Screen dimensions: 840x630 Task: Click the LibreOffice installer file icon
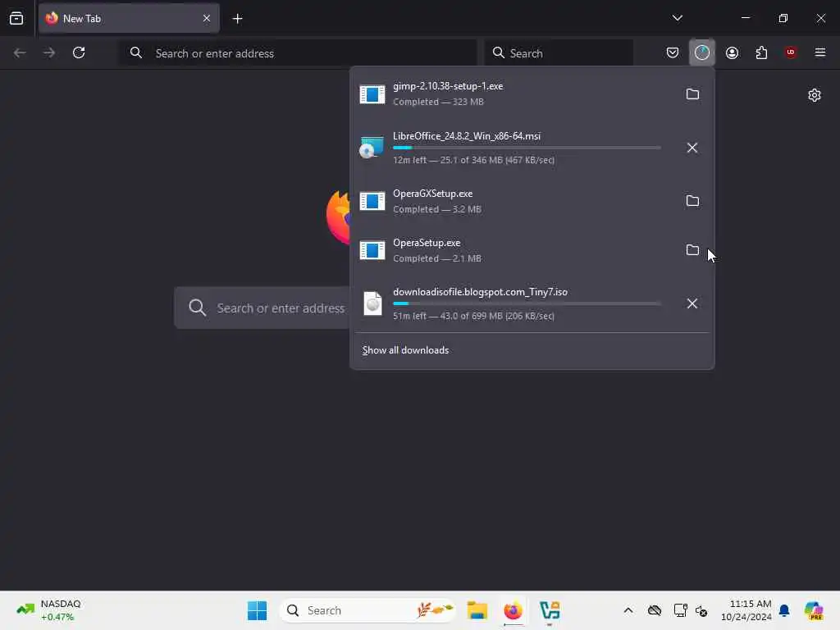[x=372, y=148]
